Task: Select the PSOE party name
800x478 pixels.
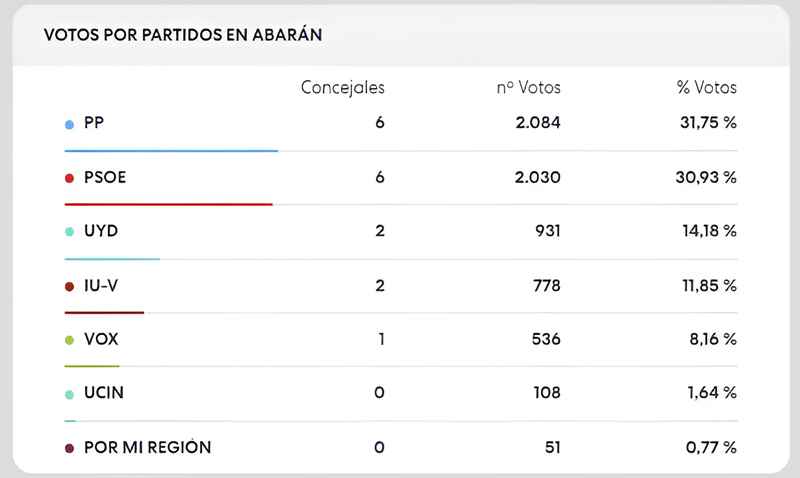Action: pyautogui.click(x=105, y=178)
